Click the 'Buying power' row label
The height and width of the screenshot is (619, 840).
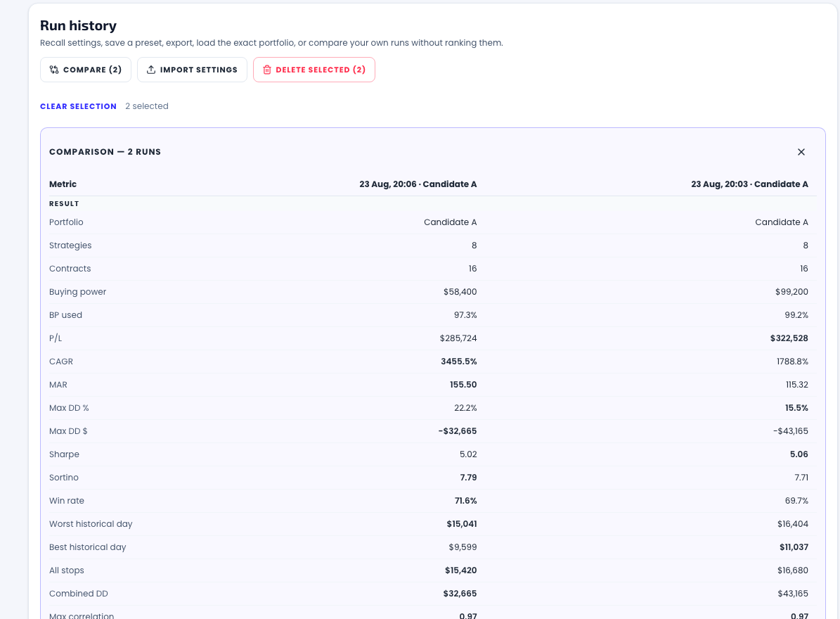pos(78,291)
